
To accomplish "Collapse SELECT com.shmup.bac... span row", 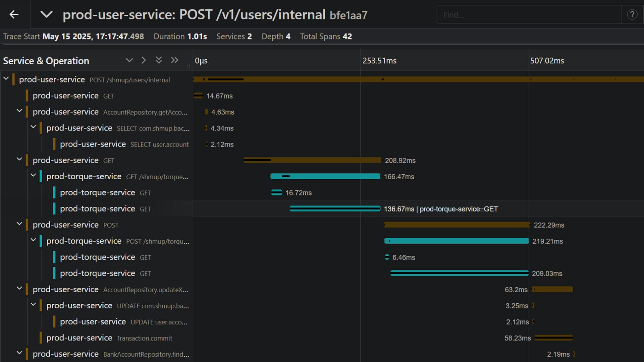I will 33,127.
